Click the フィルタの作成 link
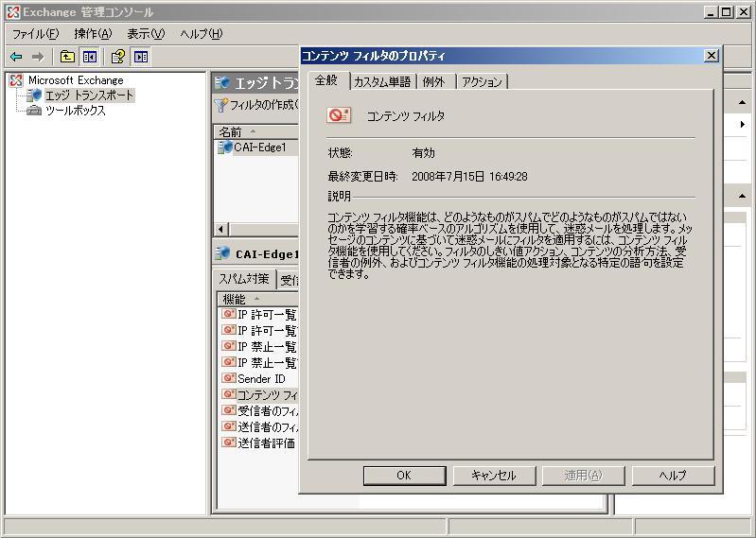The image size is (756, 538). (264, 105)
